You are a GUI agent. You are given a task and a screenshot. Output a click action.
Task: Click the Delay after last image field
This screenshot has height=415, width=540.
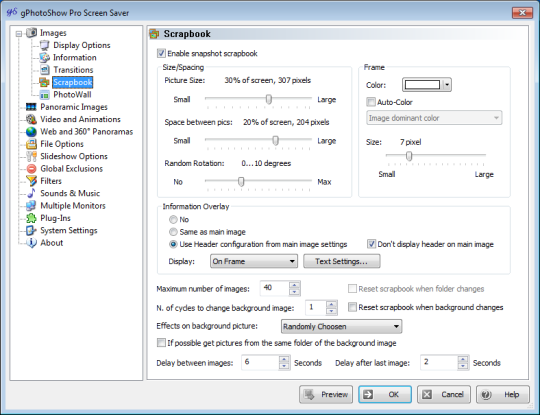pos(439,362)
